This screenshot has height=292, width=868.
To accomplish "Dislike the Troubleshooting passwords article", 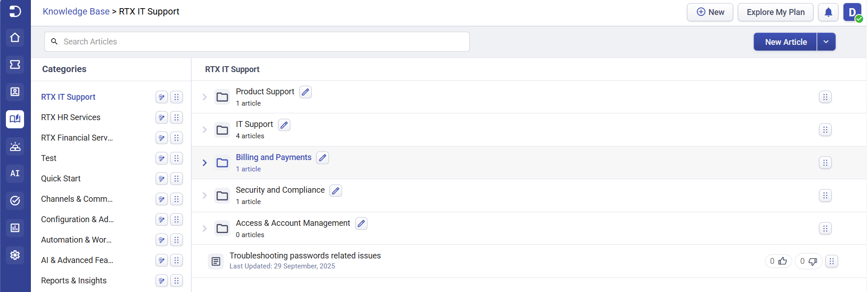I will click(809, 261).
